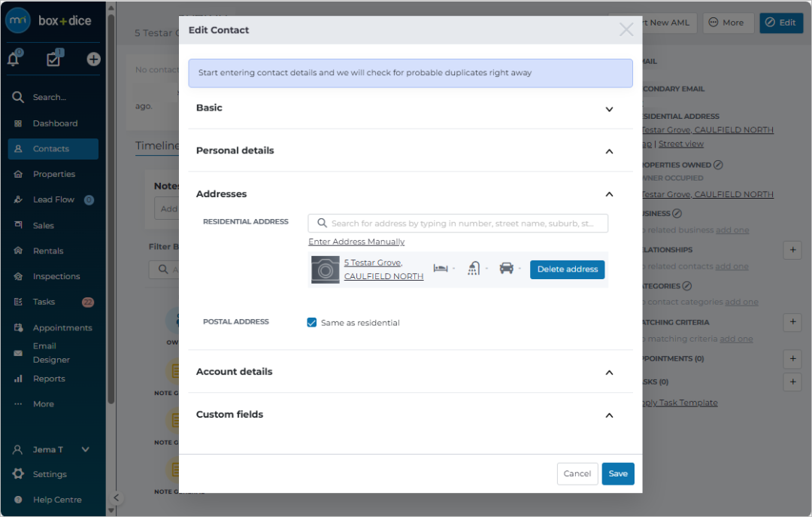Click the residential address search field

pos(458,224)
